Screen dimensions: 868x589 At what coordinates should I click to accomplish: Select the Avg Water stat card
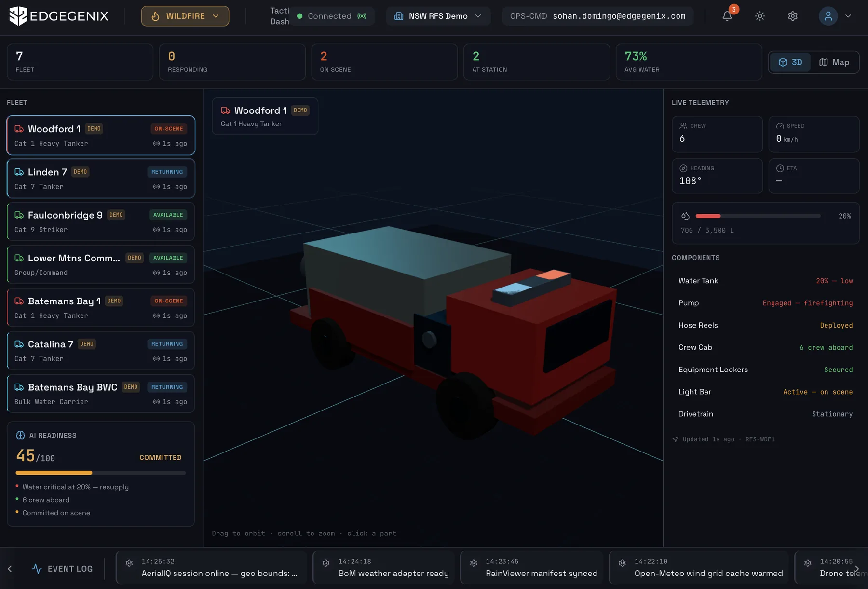pos(689,62)
